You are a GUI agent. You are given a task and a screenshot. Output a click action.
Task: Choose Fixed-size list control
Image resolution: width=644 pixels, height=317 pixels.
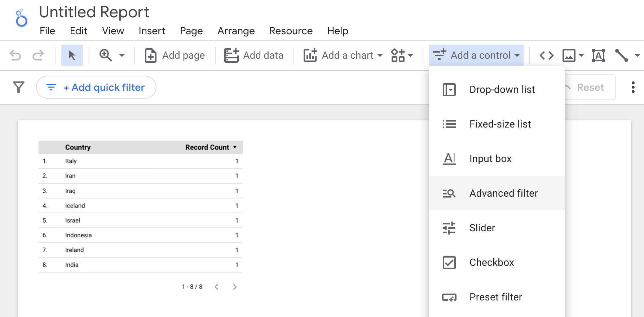tap(497, 124)
